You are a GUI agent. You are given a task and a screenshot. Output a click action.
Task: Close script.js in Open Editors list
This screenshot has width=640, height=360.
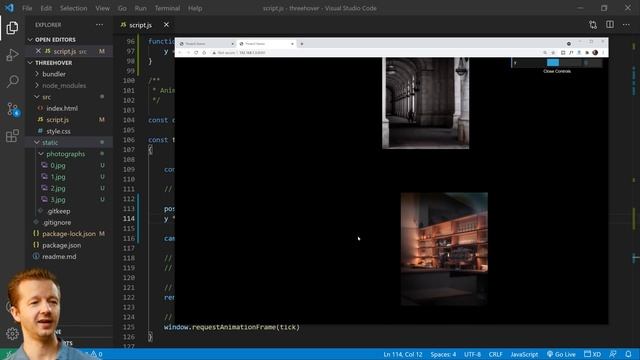(x=38, y=51)
